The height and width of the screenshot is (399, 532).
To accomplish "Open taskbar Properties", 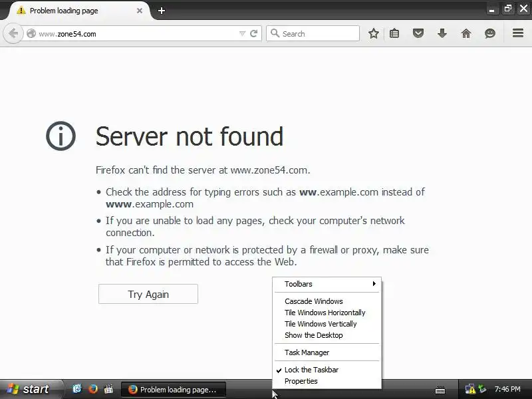I will pos(327,381).
